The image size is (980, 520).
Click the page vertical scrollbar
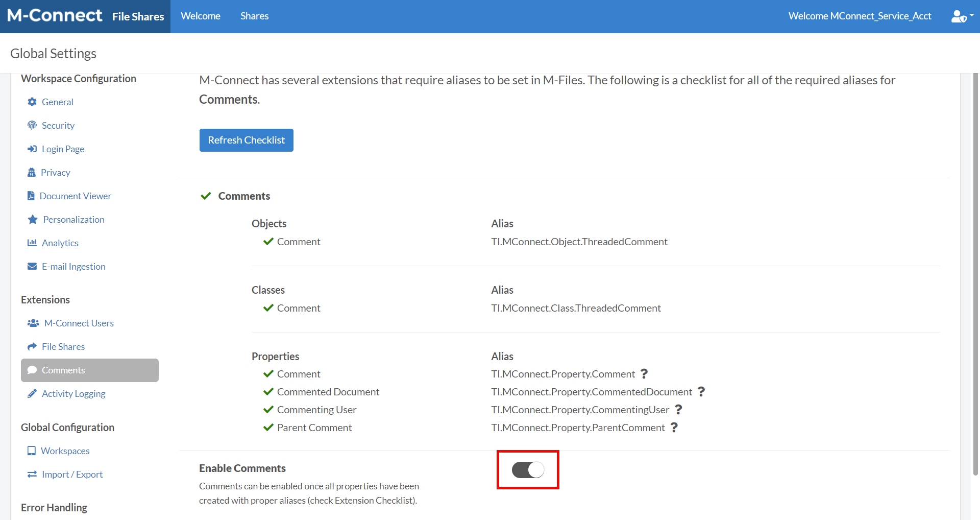click(x=975, y=276)
